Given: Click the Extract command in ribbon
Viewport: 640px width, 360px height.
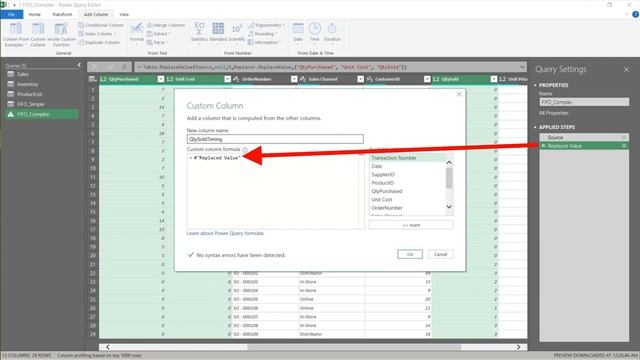Looking at the screenshot, I should click(159, 34).
